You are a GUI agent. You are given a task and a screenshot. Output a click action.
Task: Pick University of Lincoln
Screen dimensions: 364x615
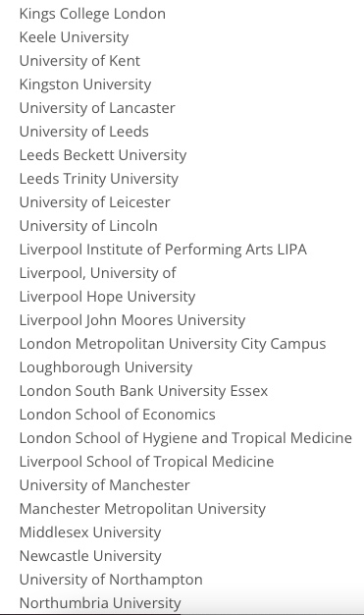[88, 226]
